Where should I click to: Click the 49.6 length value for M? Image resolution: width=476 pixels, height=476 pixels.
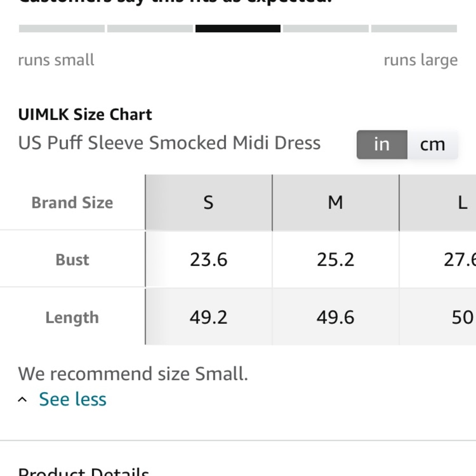click(336, 317)
